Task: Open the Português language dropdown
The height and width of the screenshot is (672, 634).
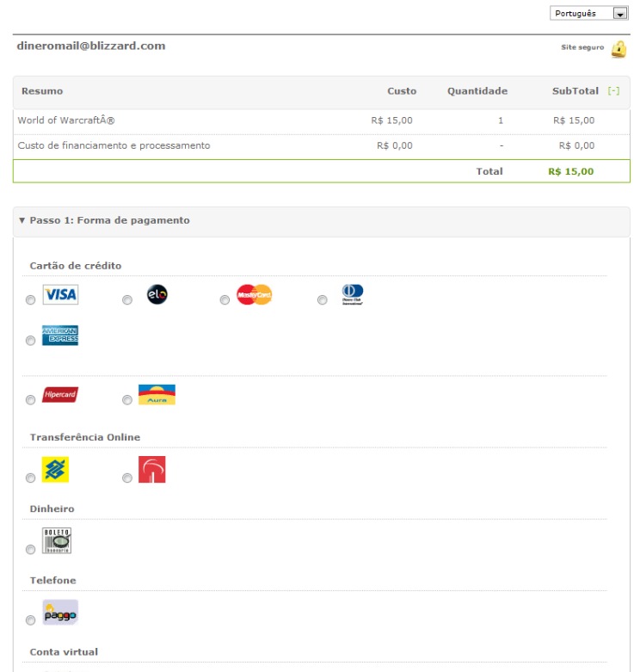Action: (588, 13)
